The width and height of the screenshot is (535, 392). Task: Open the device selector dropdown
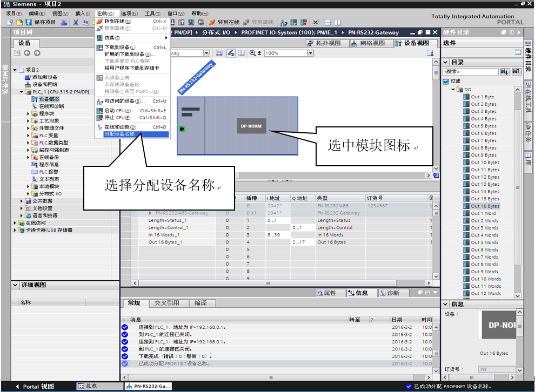click(206, 53)
